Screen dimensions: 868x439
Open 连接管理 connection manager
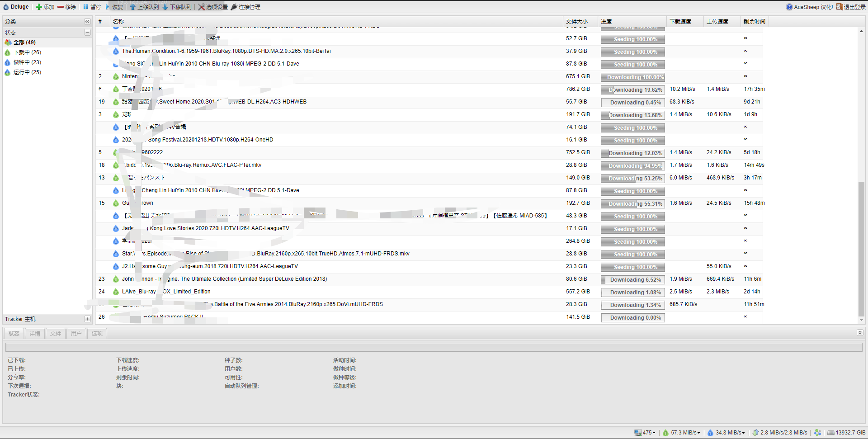[x=245, y=7]
